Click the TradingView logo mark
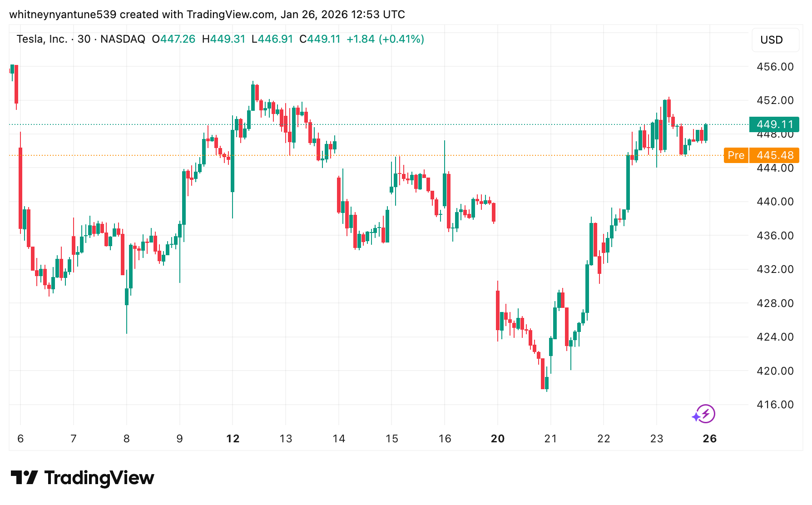 tap(24, 478)
